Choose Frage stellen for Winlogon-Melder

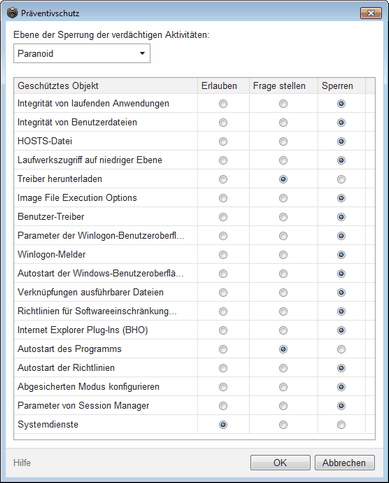(x=283, y=255)
